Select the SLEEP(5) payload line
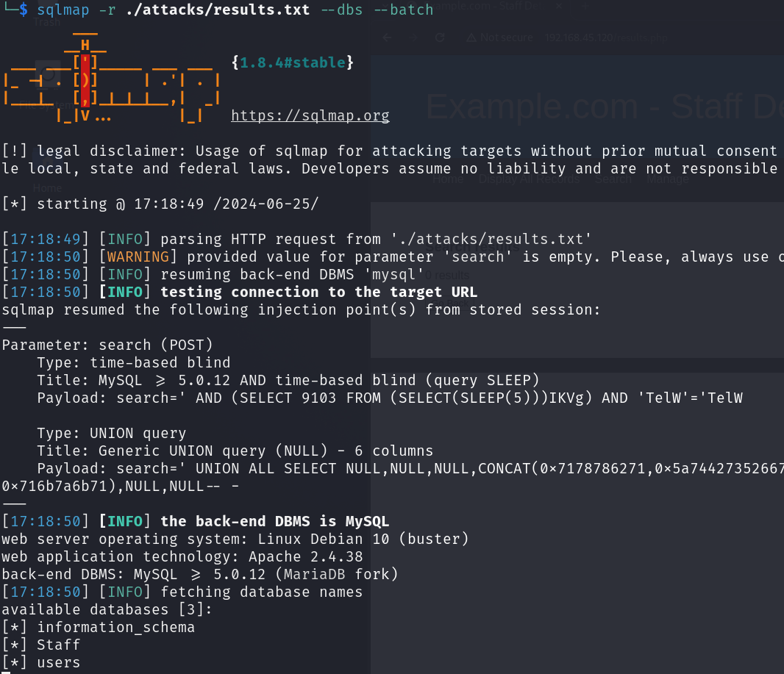784x674 pixels. [x=390, y=398]
